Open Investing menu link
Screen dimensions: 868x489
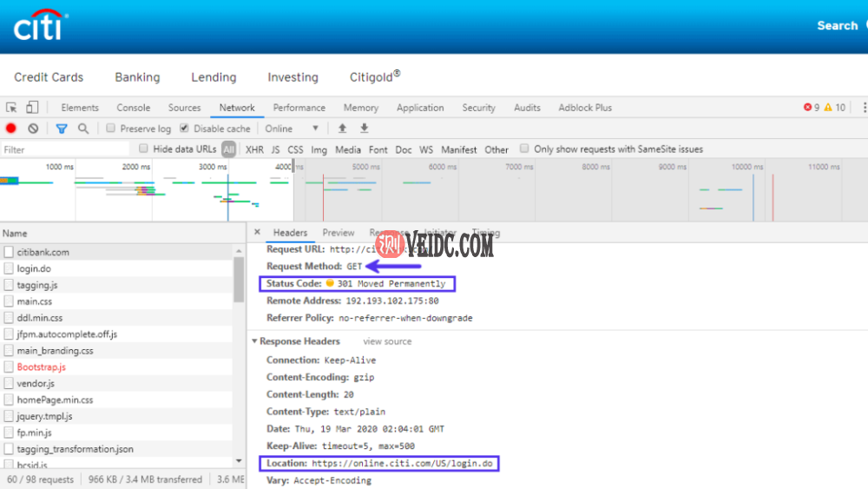293,77
